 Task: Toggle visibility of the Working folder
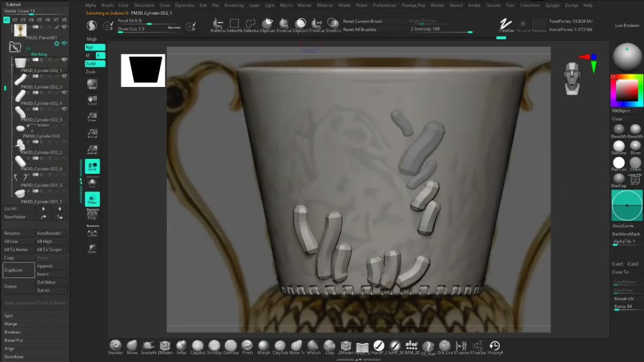tap(64, 44)
